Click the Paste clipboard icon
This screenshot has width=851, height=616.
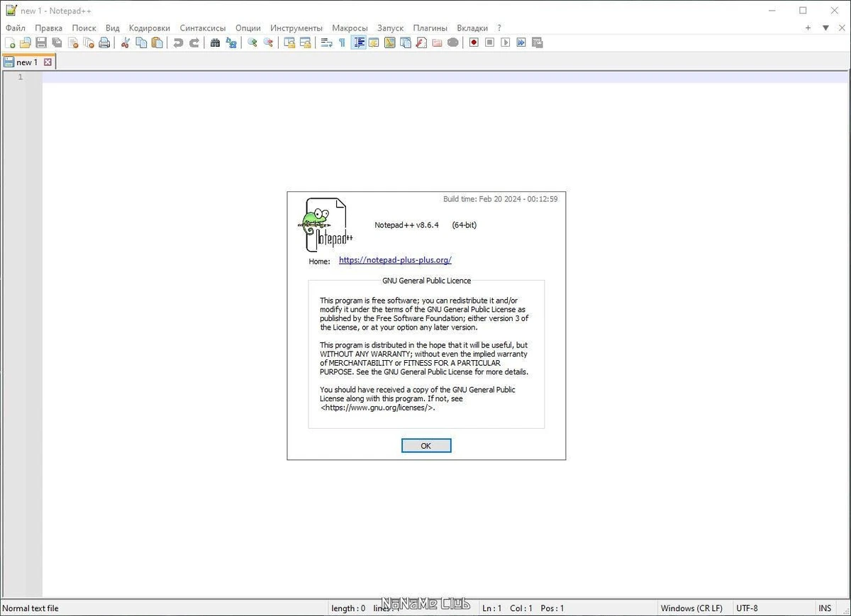click(157, 43)
